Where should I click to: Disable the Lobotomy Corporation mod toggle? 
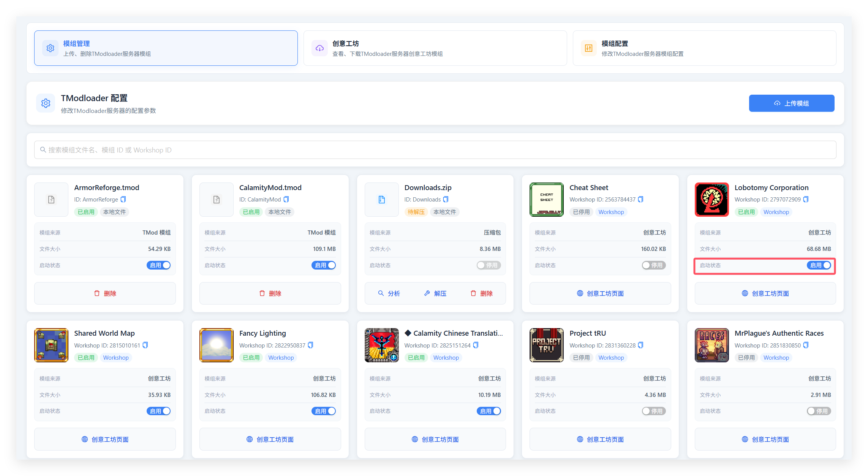819,265
